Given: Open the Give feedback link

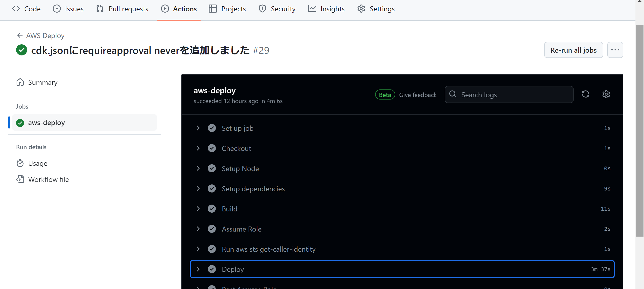Looking at the screenshot, I should [x=418, y=94].
